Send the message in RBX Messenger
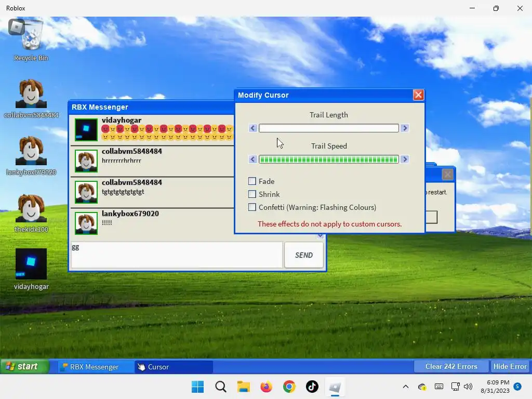 point(303,255)
